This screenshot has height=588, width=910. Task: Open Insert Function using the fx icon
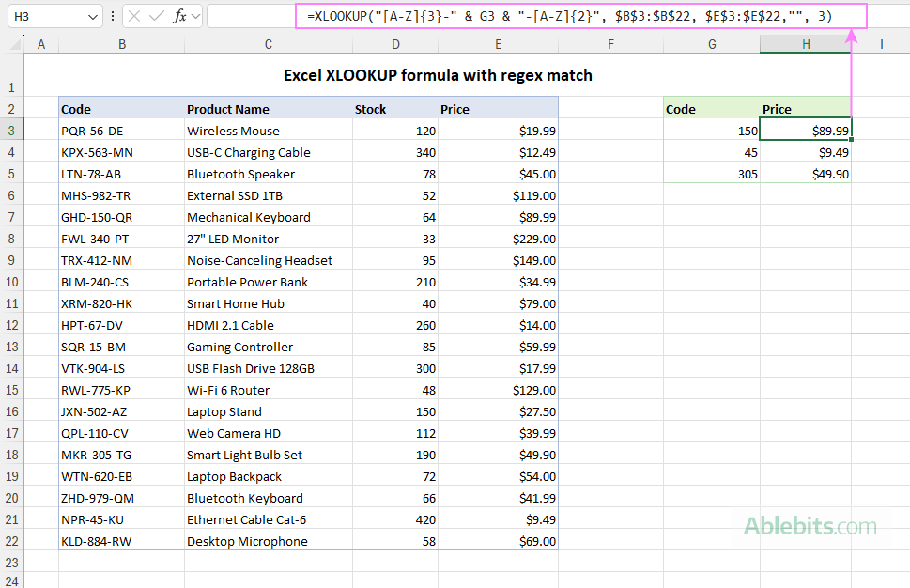[179, 16]
